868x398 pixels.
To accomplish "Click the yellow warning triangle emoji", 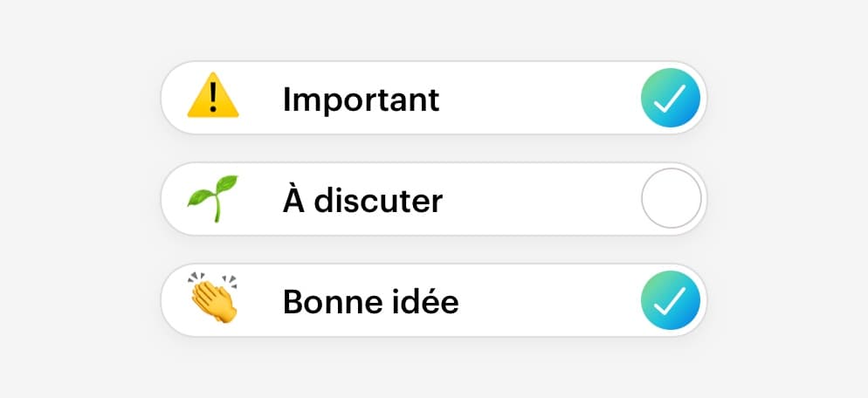I will pos(213,95).
